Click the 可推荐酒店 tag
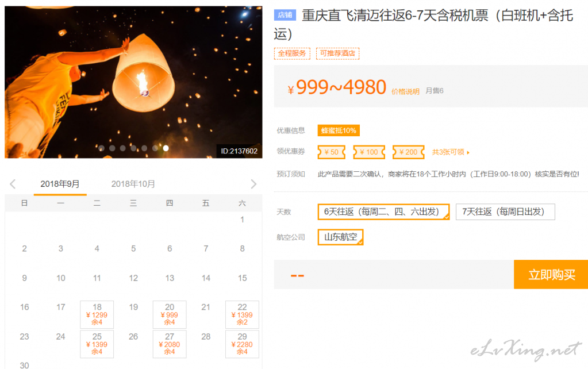This screenshot has height=369, width=588. pyautogui.click(x=337, y=53)
